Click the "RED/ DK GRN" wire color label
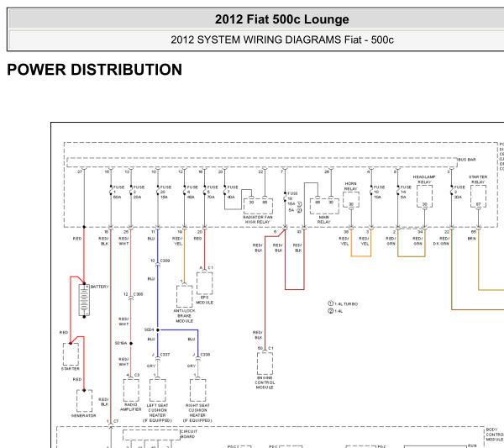Screen dimensions: 504x448 (441, 241)
